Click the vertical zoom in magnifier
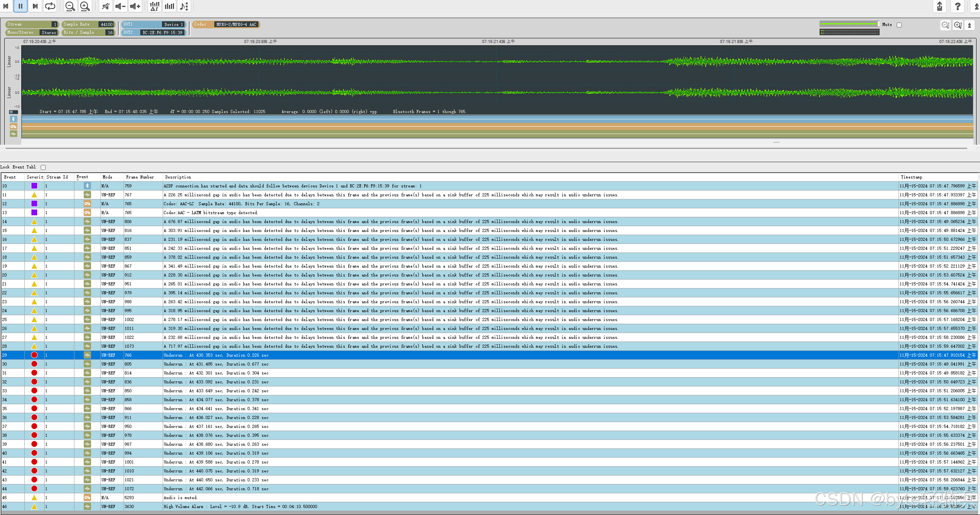 pos(958,25)
